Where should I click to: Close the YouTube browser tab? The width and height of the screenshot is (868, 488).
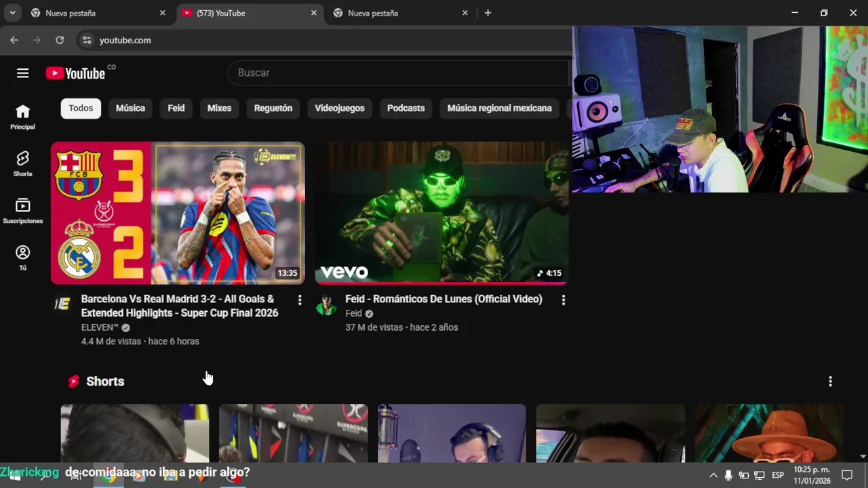[314, 13]
